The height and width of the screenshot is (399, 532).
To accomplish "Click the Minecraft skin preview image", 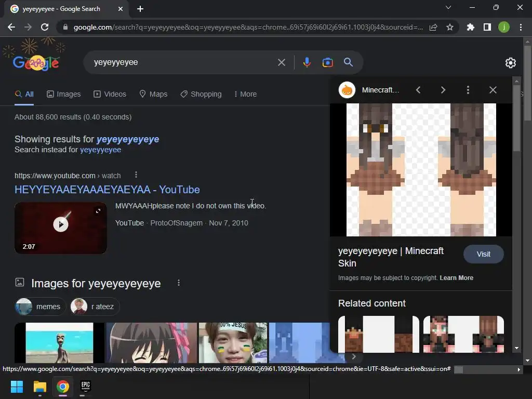I will (421, 170).
